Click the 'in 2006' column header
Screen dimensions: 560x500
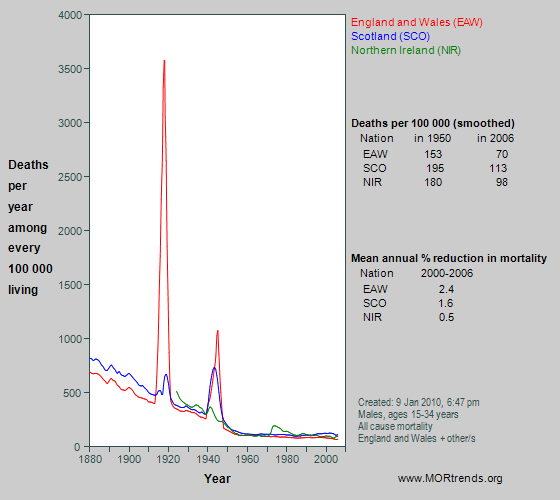click(495, 139)
